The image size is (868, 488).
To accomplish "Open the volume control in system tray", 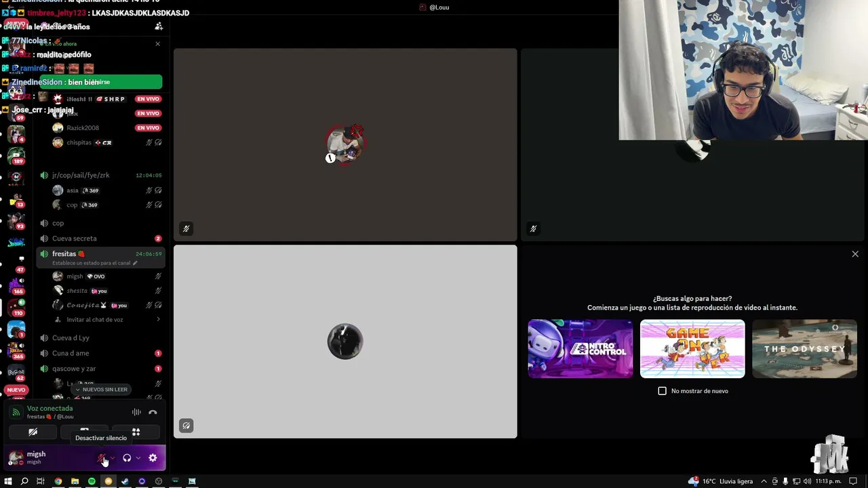I will (806, 481).
